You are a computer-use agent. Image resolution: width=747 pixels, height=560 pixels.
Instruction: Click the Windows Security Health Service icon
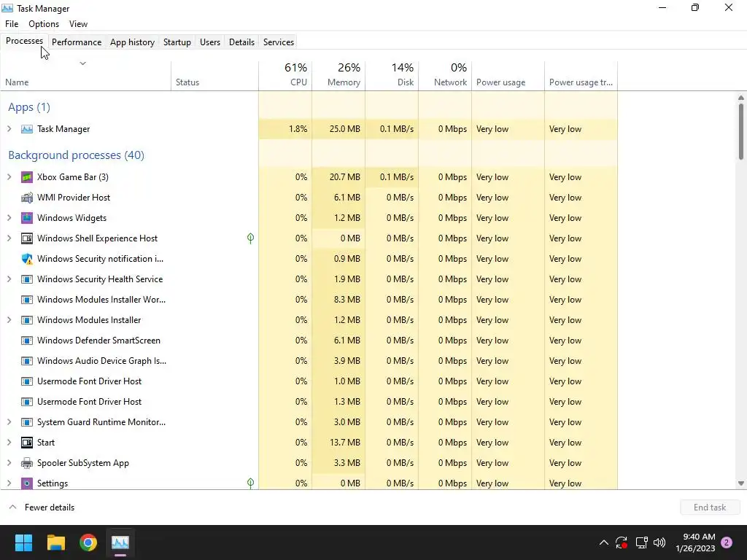click(27, 279)
